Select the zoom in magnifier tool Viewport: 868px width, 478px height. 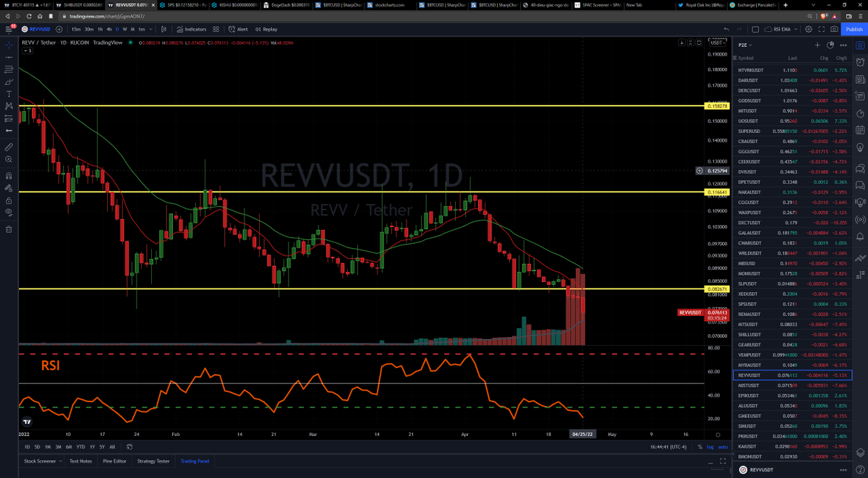point(9,159)
